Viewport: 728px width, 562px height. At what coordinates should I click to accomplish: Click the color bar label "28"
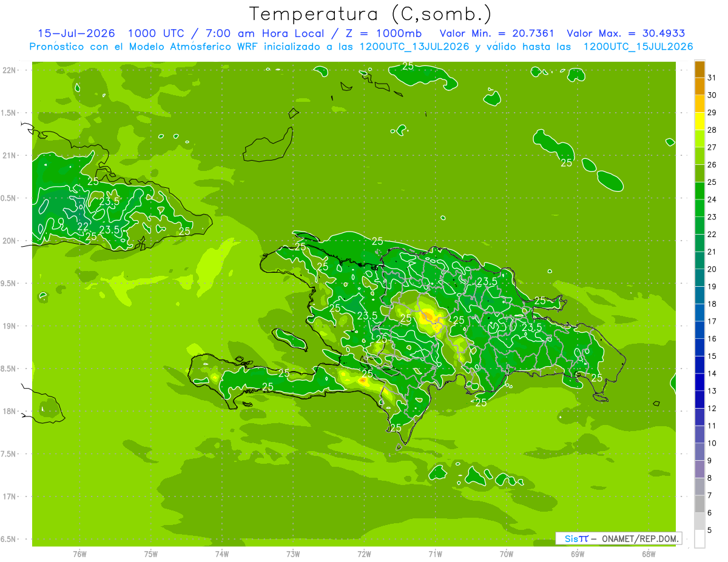click(x=712, y=130)
